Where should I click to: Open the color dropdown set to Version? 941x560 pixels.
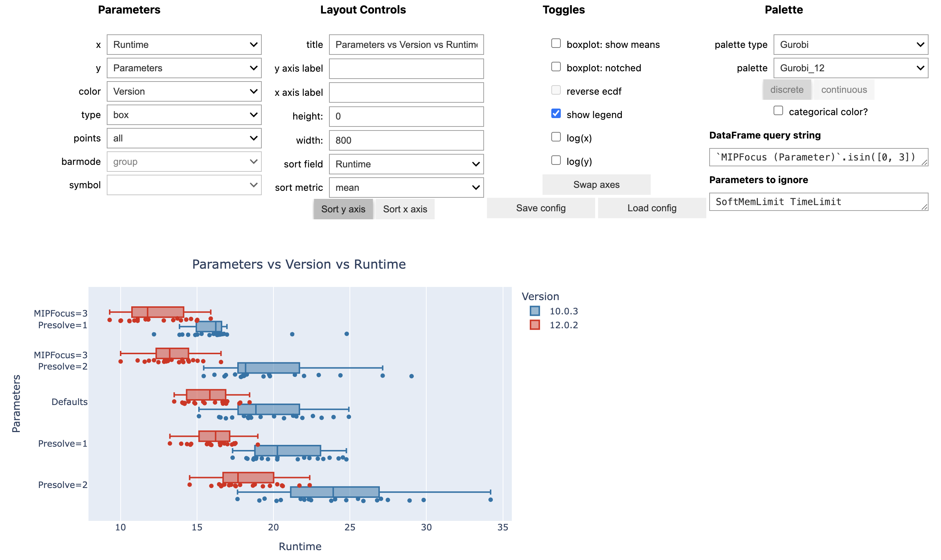tap(184, 91)
